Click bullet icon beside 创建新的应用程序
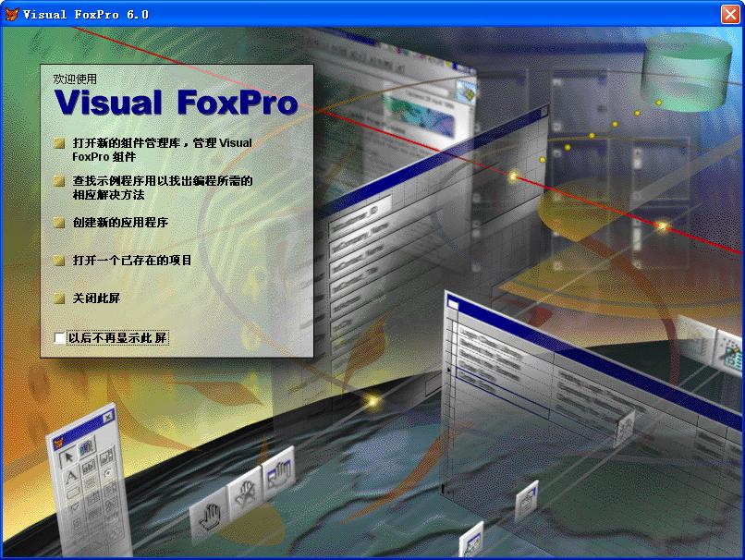 (x=59, y=223)
